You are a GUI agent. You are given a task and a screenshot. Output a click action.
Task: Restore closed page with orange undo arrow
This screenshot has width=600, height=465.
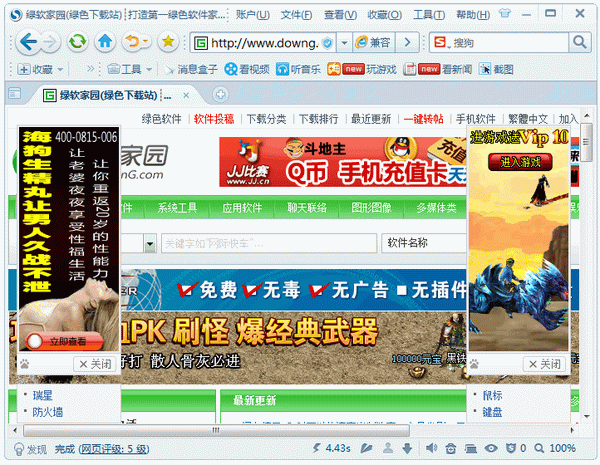(132, 41)
